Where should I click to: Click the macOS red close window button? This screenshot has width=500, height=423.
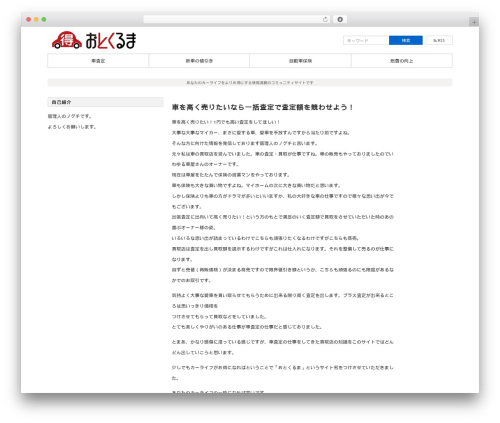pos(29,19)
